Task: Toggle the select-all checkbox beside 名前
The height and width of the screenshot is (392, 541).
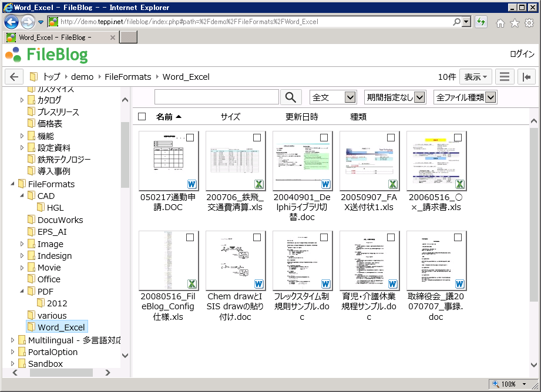Action: click(142, 117)
